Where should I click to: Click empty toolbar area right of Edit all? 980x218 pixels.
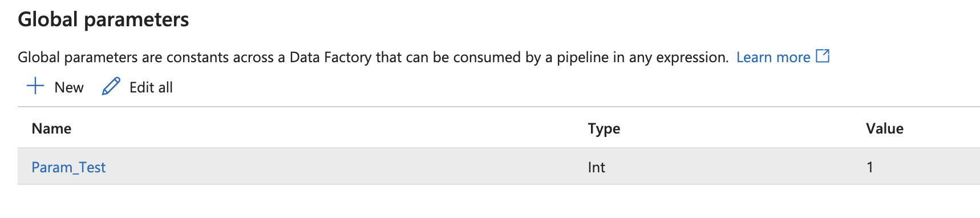point(570,87)
